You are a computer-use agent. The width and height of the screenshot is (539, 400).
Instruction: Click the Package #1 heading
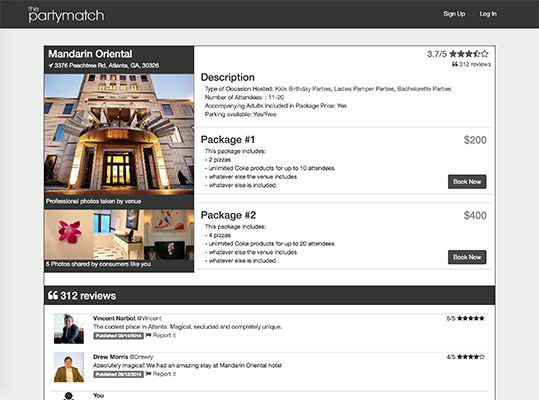[228, 140]
